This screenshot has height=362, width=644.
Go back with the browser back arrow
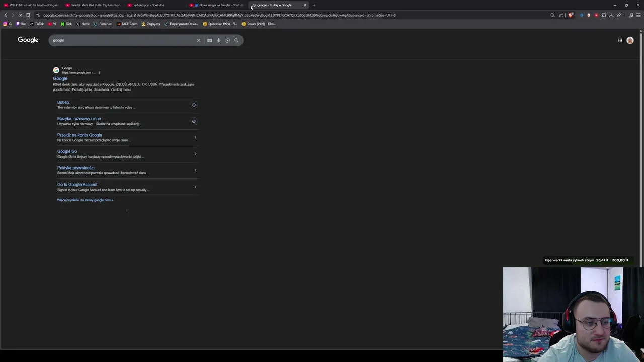pos(6,15)
